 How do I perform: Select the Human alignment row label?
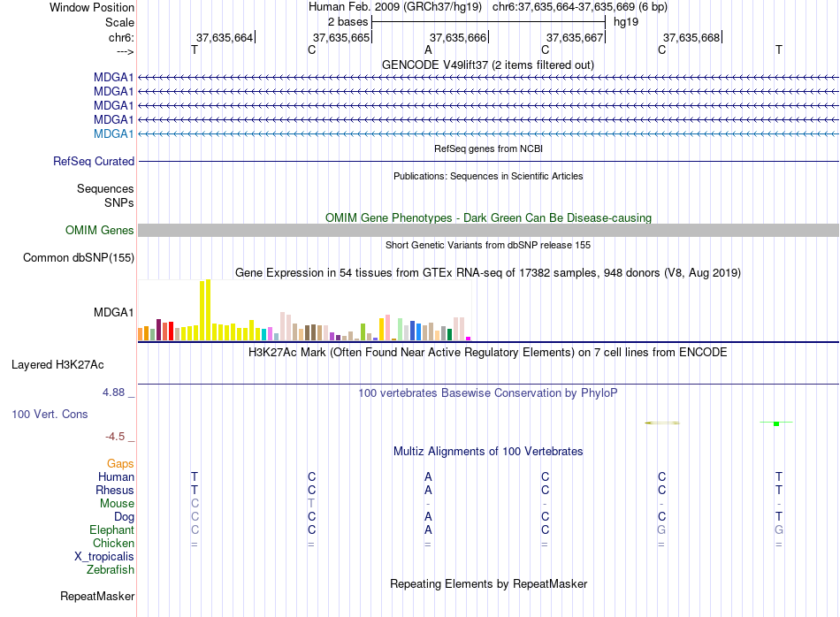116,476
